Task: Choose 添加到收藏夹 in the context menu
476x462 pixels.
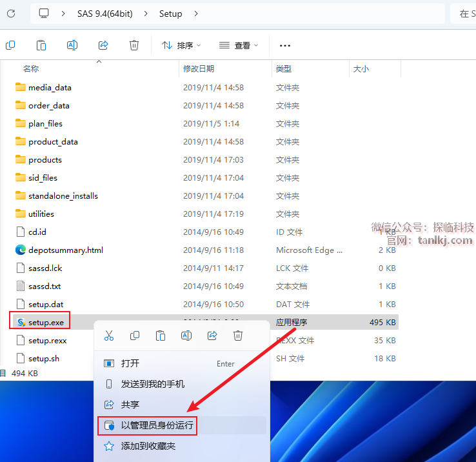Action: pyautogui.click(x=182, y=446)
